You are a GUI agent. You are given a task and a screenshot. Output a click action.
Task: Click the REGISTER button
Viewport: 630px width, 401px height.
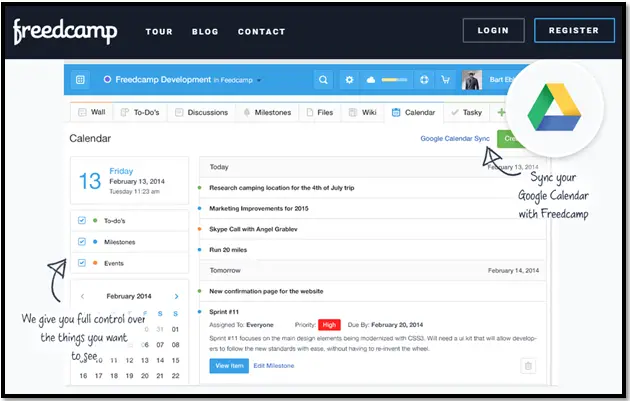tap(574, 30)
